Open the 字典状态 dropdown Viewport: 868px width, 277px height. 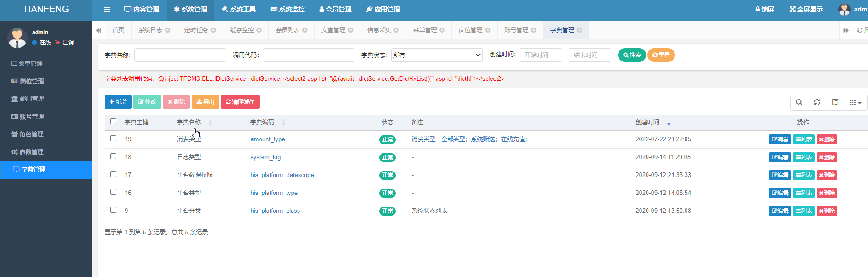click(437, 55)
